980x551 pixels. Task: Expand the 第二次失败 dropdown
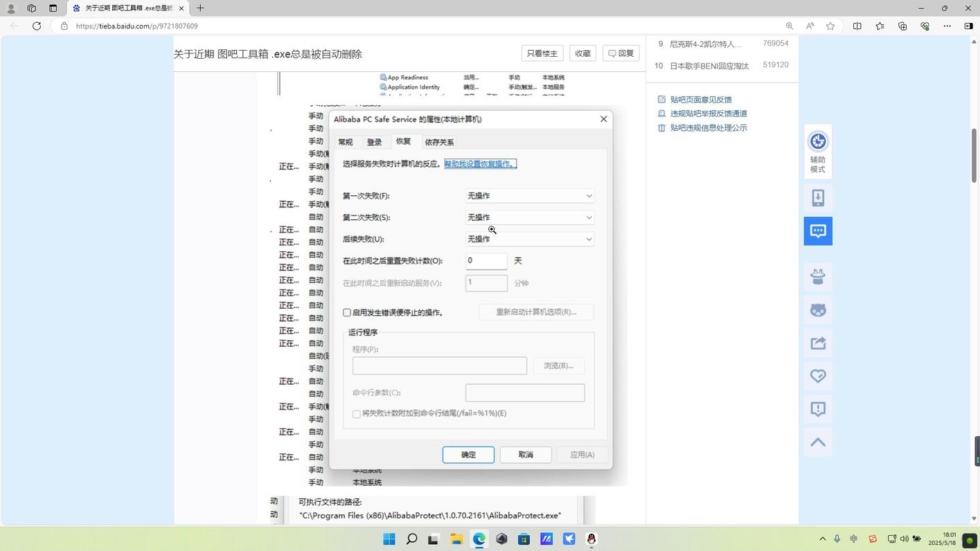point(530,217)
